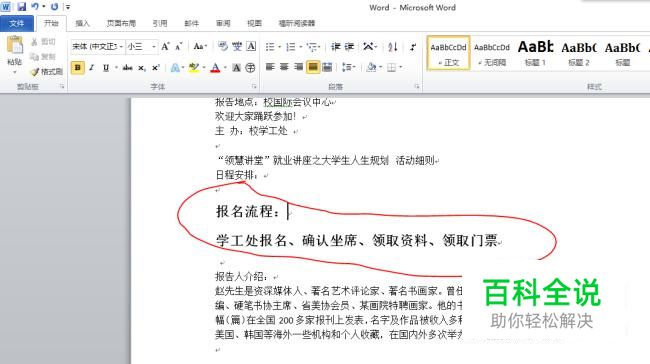Click the Save icon in the quick access toolbar
Viewport: 650px width, 364px height.
pyautogui.click(x=22, y=7)
